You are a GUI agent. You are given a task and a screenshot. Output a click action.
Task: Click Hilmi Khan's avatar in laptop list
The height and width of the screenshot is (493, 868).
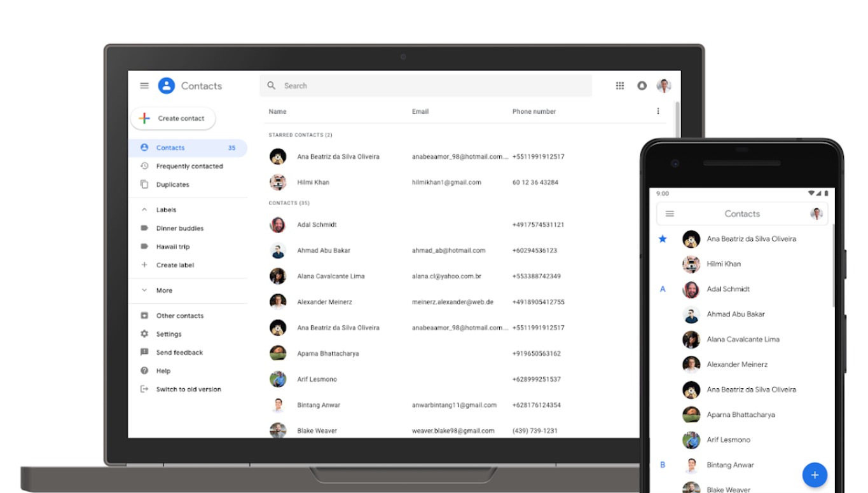pos(278,182)
